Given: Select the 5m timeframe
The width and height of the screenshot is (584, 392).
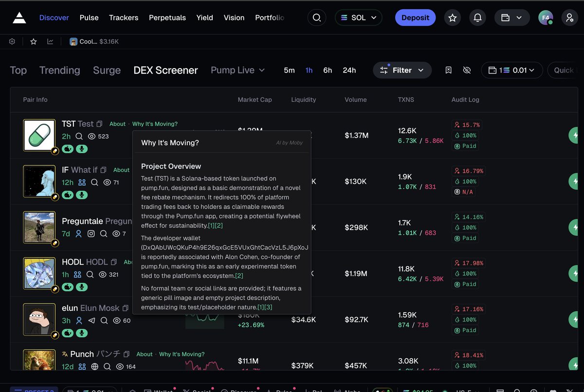Looking at the screenshot, I should pos(289,70).
